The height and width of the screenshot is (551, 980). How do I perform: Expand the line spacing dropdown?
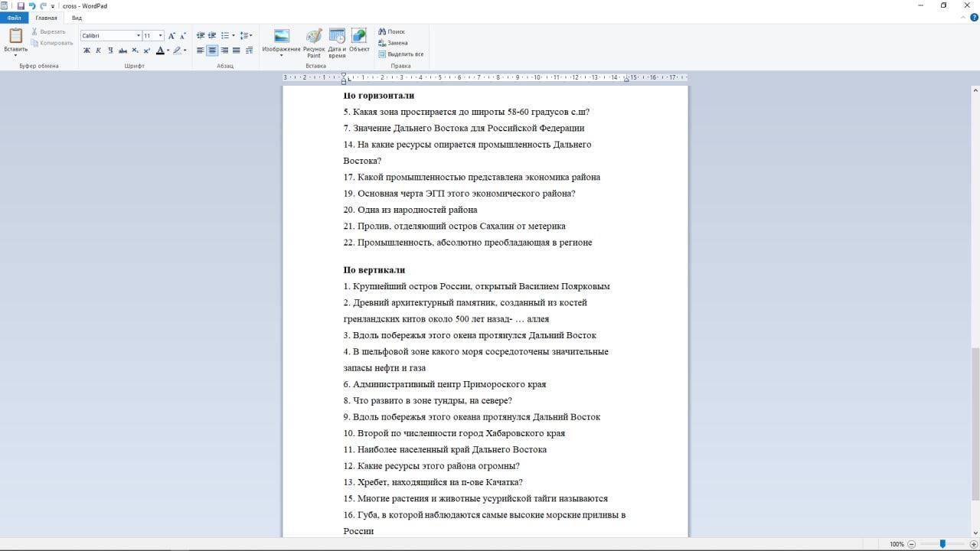click(x=246, y=36)
